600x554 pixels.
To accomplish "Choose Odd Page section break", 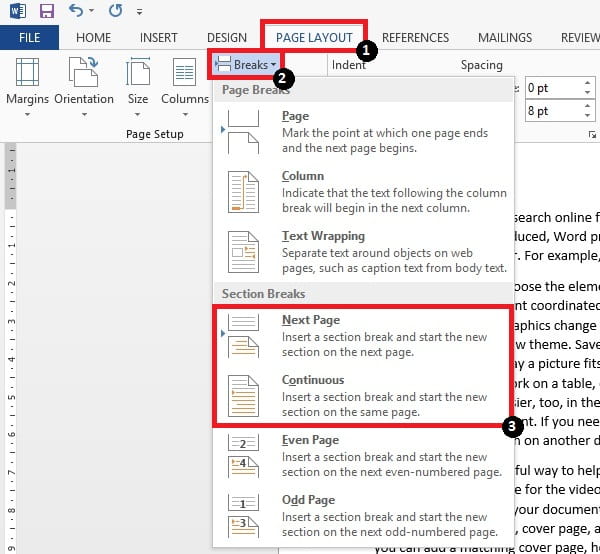I will (x=360, y=515).
